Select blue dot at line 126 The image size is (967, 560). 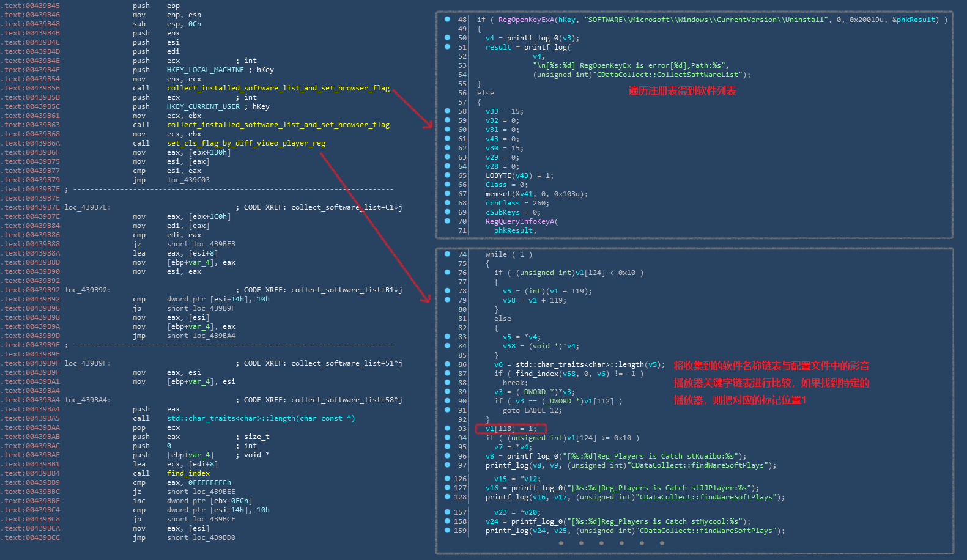point(447,478)
